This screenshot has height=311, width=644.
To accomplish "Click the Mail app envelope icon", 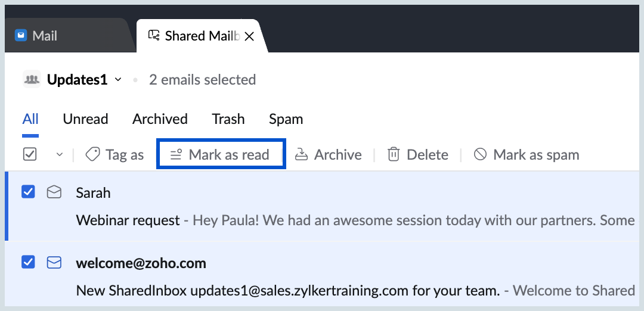I will tap(20, 36).
